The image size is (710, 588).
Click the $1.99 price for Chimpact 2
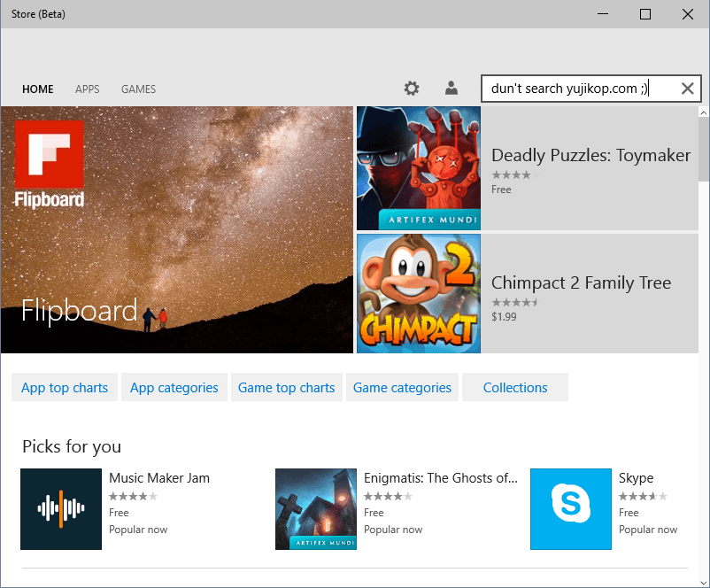click(x=504, y=317)
